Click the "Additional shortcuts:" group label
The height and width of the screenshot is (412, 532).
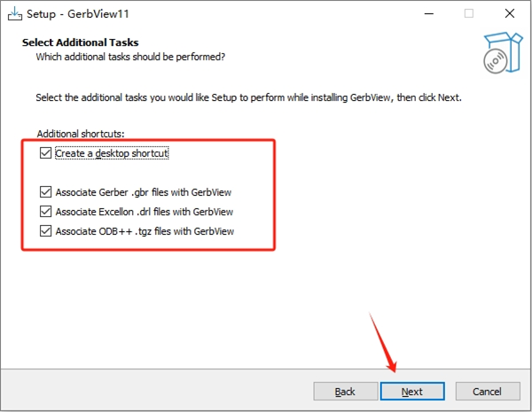click(x=81, y=133)
